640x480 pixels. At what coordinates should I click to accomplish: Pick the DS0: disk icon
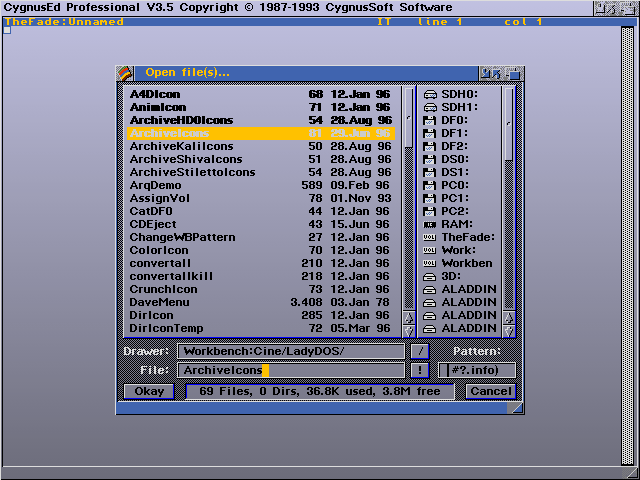pyautogui.click(x=429, y=160)
